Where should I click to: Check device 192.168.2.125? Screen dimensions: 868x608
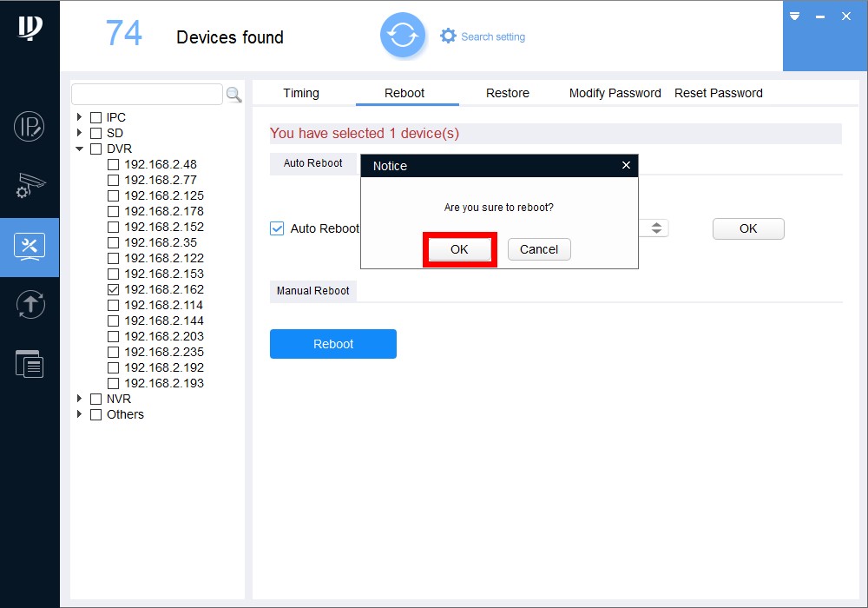coord(113,195)
